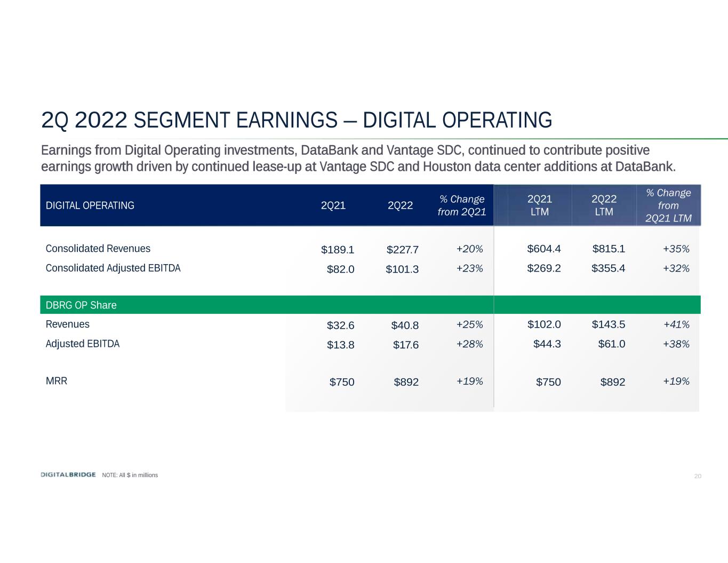This screenshot has width=728, height=563.
Task: Select the DIGITAL OPERATING table header
Action: tap(90, 205)
